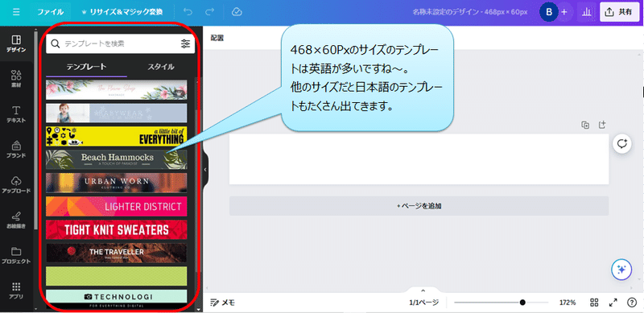This screenshot has width=644, height=313.
Task: Click the 1/1ページ page indicator
Action: coord(424,303)
